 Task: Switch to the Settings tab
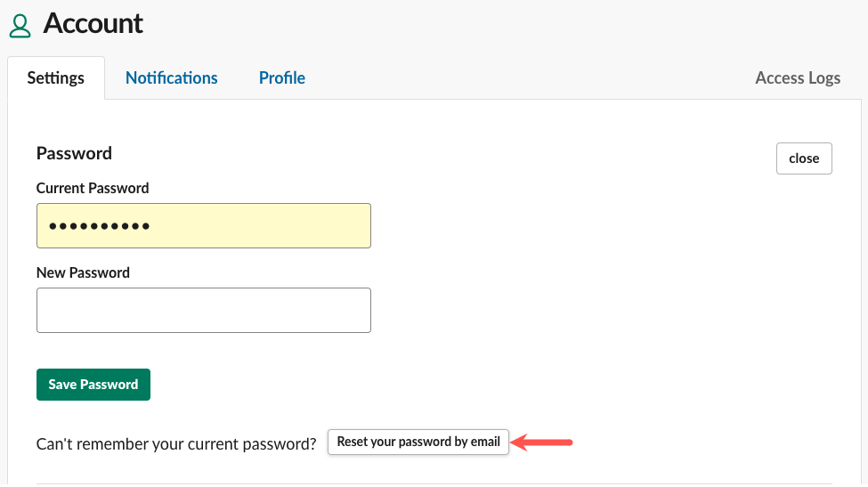pos(55,78)
